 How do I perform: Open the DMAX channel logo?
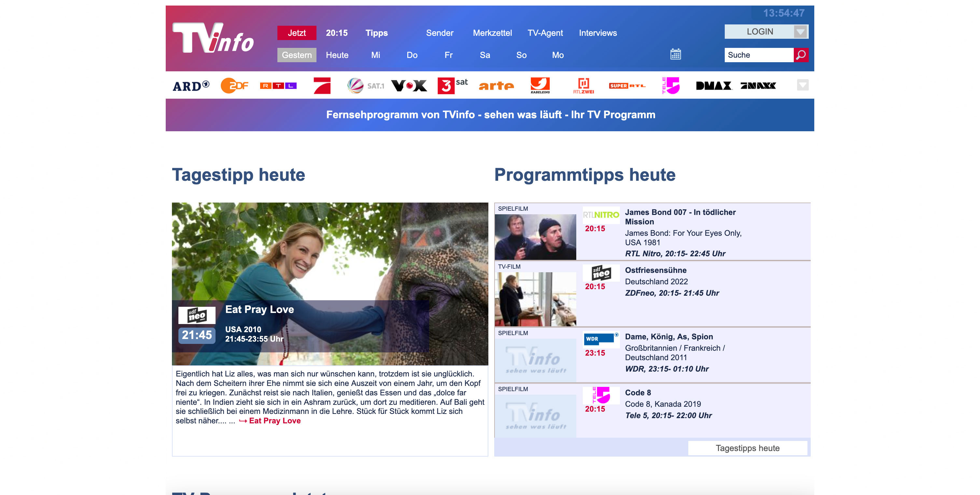[x=714, y=86]
